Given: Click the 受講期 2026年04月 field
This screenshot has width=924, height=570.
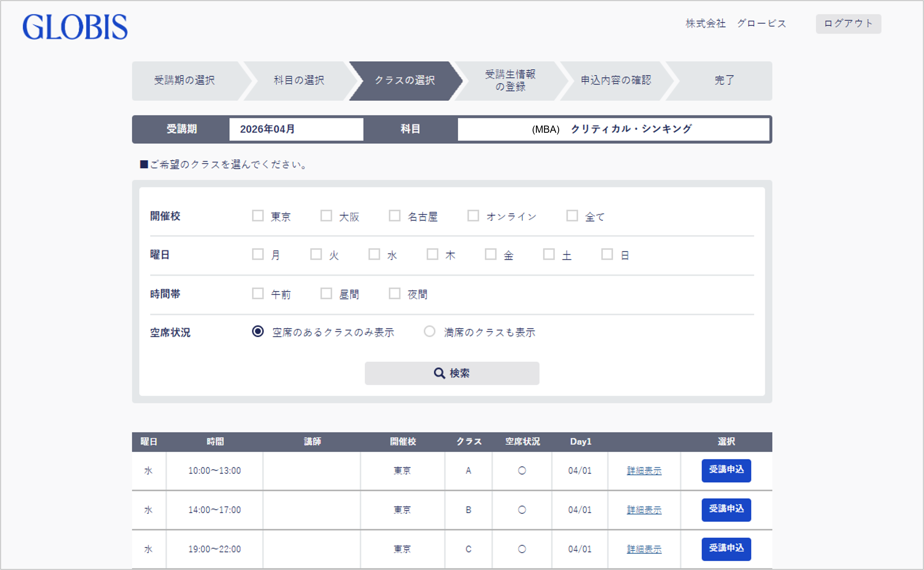Looking at the screenshot, I should tap(296, 129).
